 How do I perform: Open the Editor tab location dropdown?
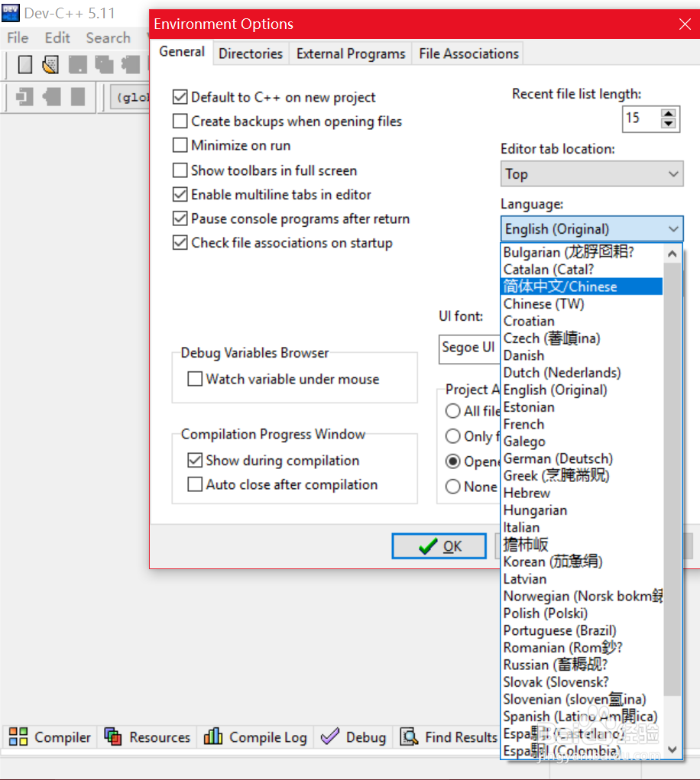click(592, 174)
